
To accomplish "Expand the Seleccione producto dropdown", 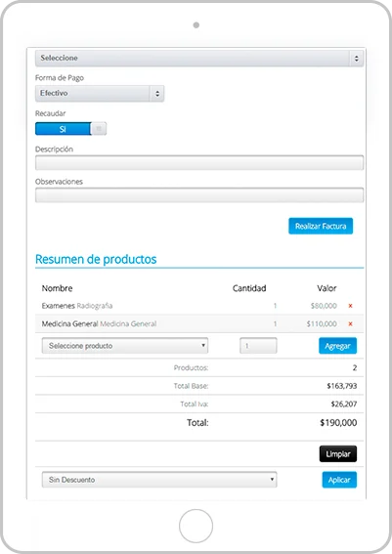I will pos(125,346).
